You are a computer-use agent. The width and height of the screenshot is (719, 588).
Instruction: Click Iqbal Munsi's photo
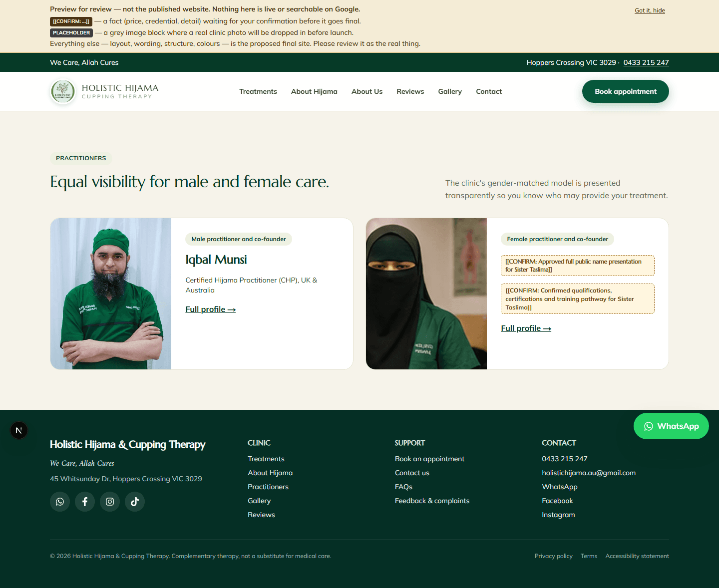click(x=111, y=294)
